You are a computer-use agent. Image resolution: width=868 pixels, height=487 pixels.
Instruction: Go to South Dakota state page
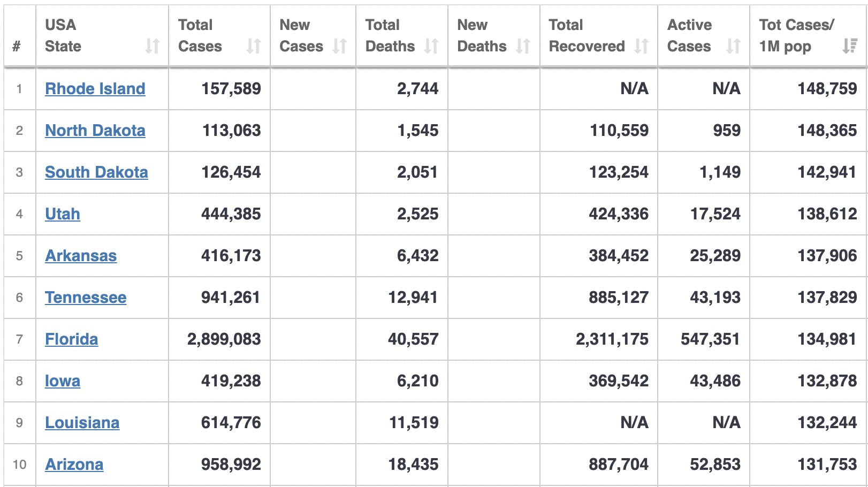click(96, 172)
